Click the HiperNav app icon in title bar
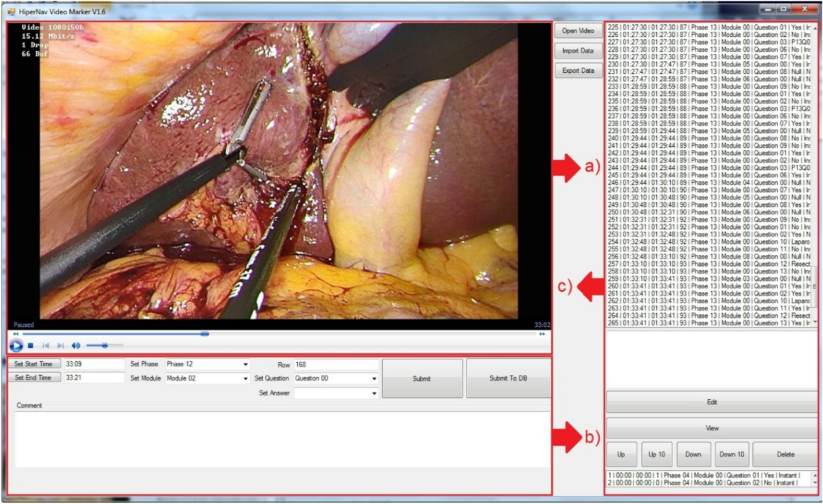 click(11, 12)
